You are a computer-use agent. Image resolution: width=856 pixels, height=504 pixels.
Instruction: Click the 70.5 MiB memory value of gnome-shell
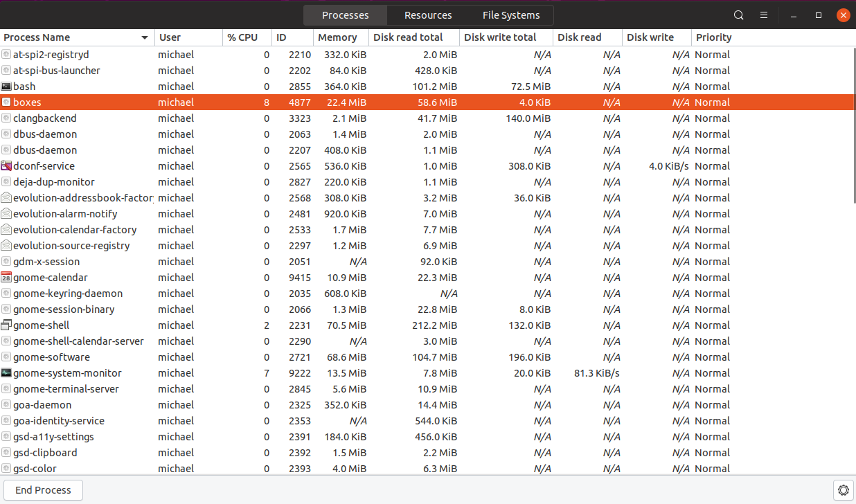click(346, 325)
